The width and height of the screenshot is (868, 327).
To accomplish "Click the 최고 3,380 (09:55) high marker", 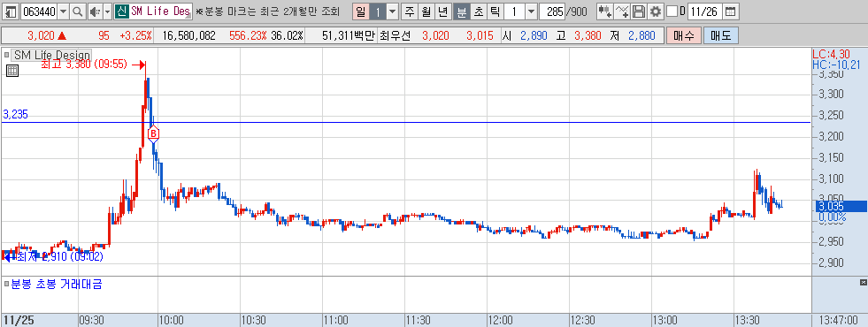I will 84,65.
